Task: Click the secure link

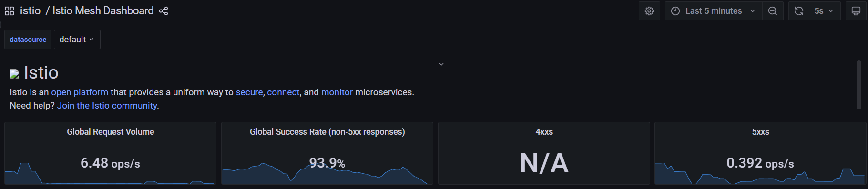Action: (x=249, y=92)
